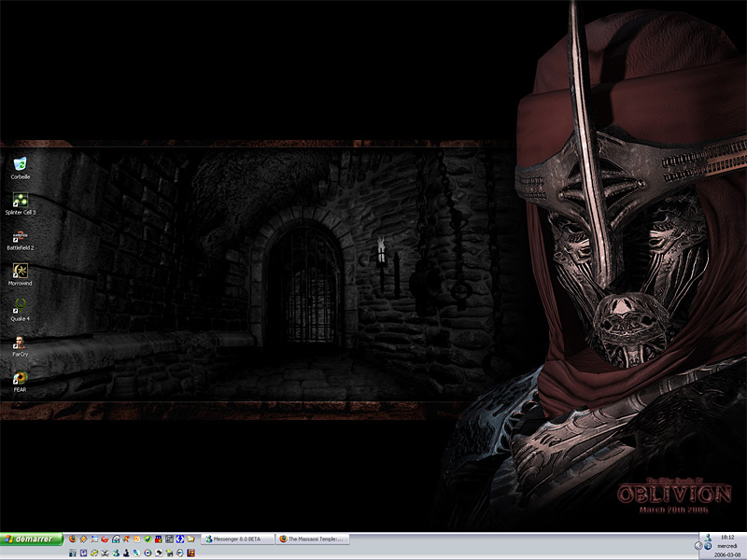
Task: Open the démarrer Start menu
Action: coord(32,539)
